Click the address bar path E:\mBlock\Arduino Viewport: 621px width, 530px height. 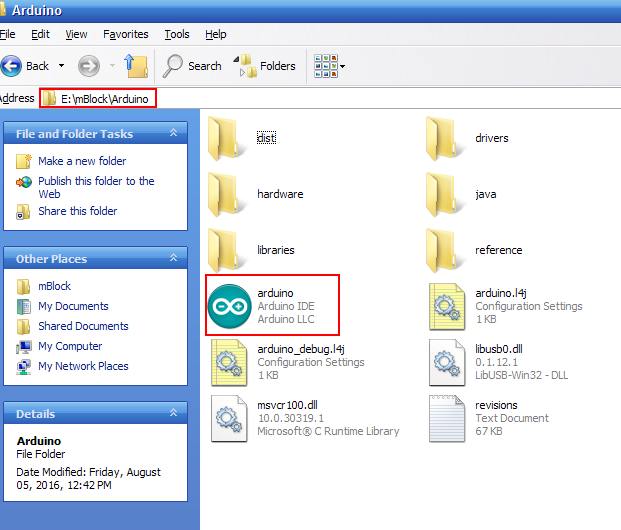coord(105,99)
